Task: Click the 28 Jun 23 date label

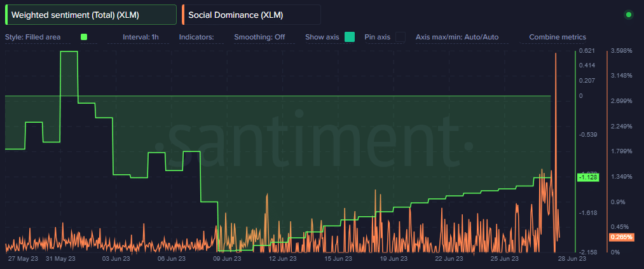Action: point(572,259)
